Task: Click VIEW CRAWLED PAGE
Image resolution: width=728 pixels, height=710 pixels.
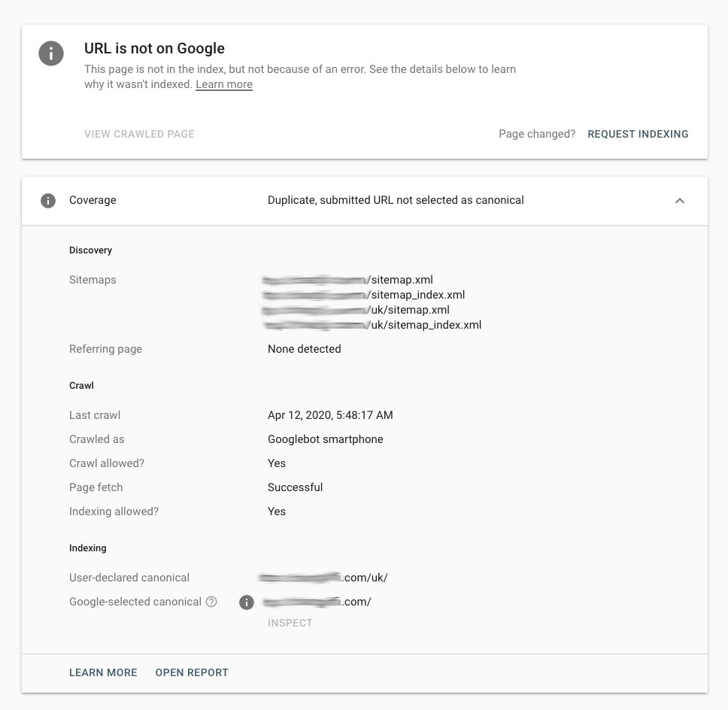Action: [139, 134]
